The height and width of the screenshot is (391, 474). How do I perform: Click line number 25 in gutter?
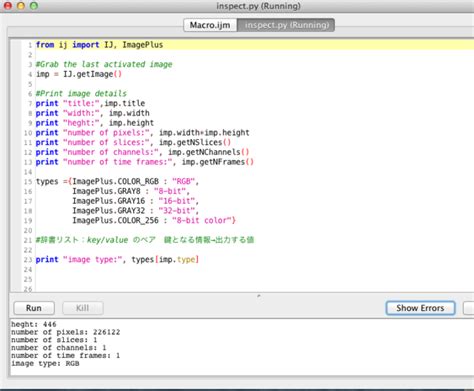click(x=28, y=279)
